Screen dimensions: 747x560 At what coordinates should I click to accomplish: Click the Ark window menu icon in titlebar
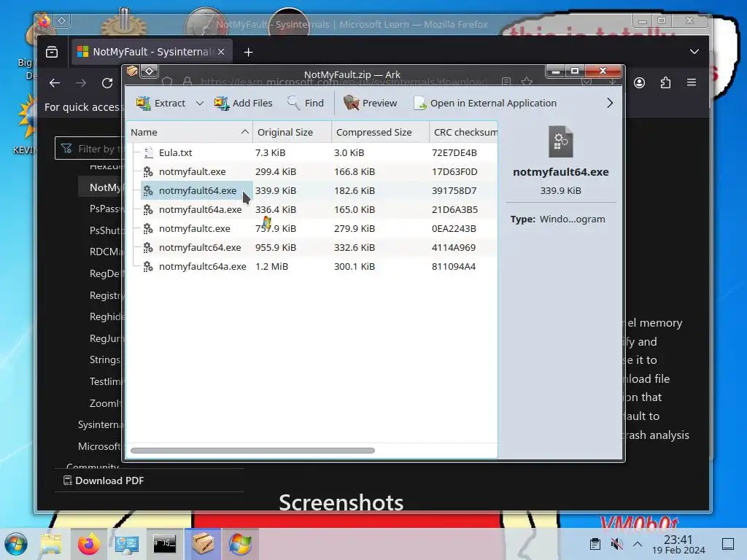pos(132,71)
